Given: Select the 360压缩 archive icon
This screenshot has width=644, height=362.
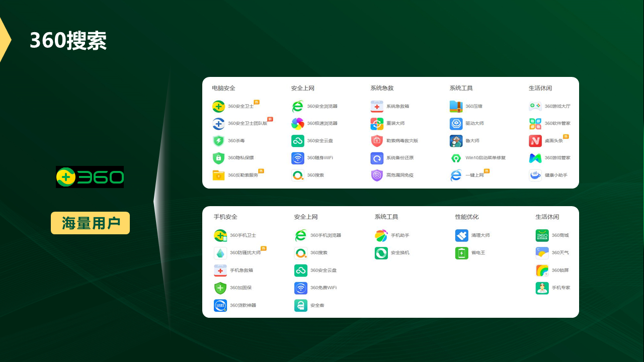Looking at the screenshot, I should [x=456, y=107].
